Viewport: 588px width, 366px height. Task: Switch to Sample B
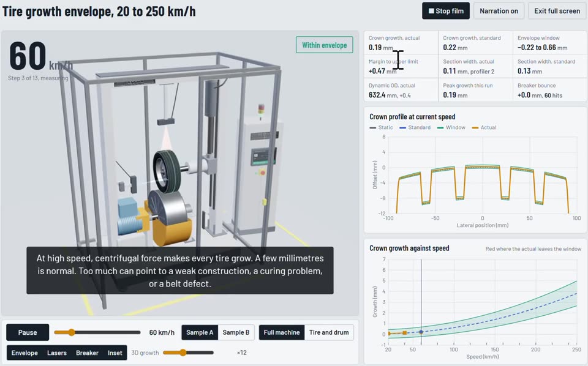[236, 332]
